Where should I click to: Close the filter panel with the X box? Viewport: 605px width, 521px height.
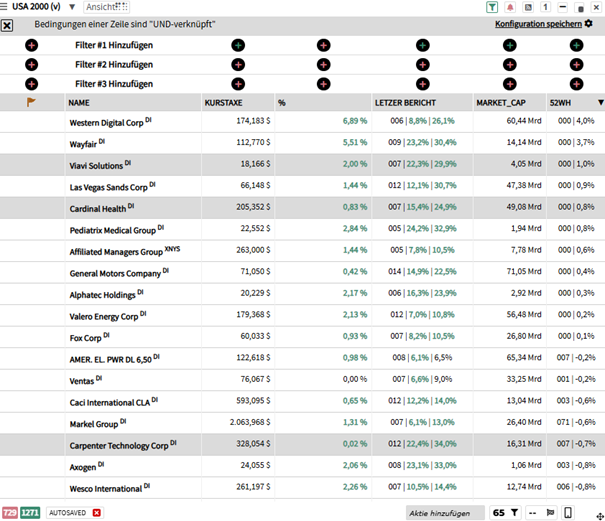coord(8,24)
